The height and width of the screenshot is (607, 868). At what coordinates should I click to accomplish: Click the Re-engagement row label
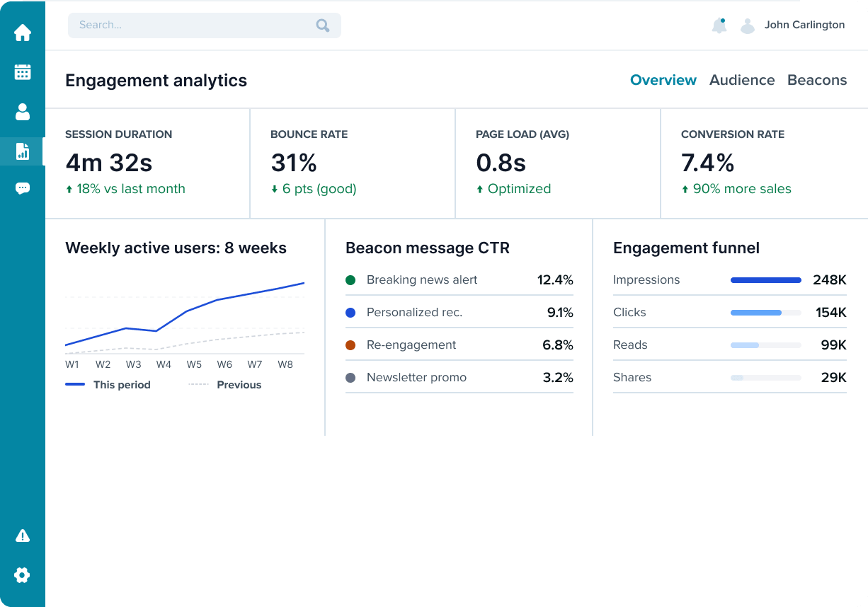point(411,345)
